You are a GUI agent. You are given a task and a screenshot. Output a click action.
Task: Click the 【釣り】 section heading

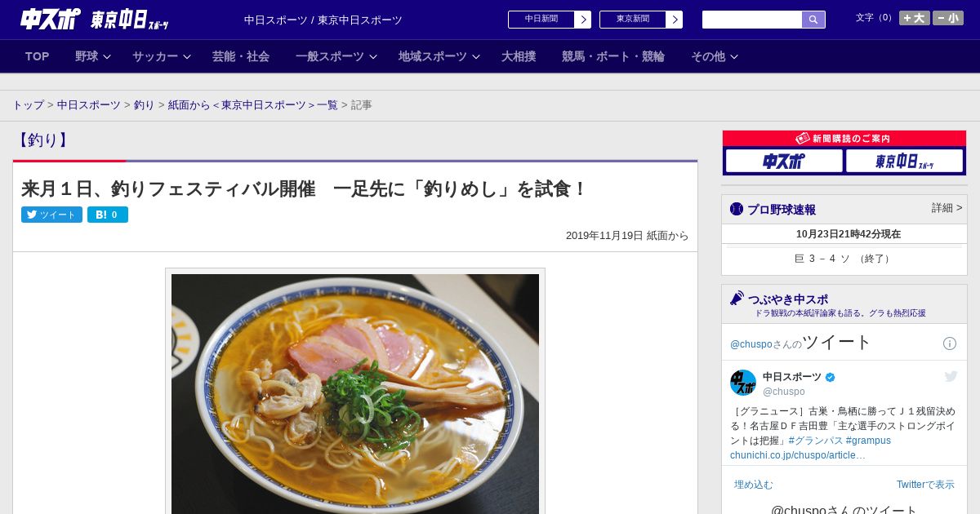point(42,140)
